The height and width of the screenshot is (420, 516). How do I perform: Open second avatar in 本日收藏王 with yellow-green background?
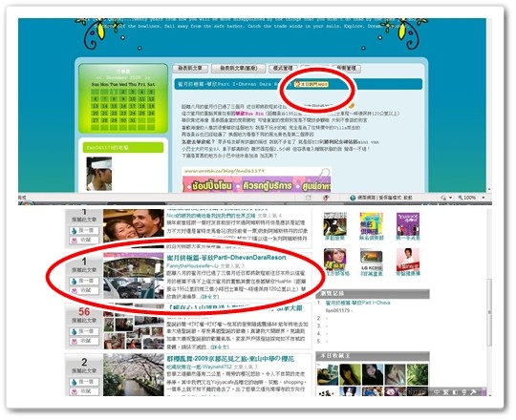350,374
